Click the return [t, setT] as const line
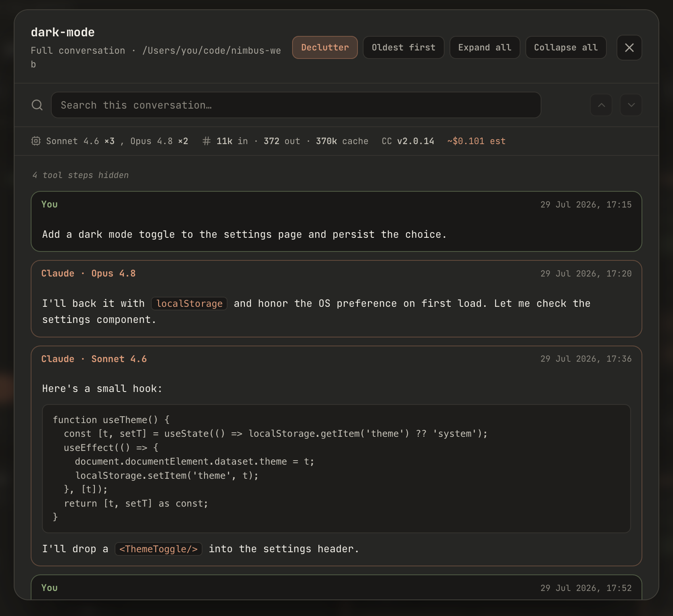 coord(136,503)
